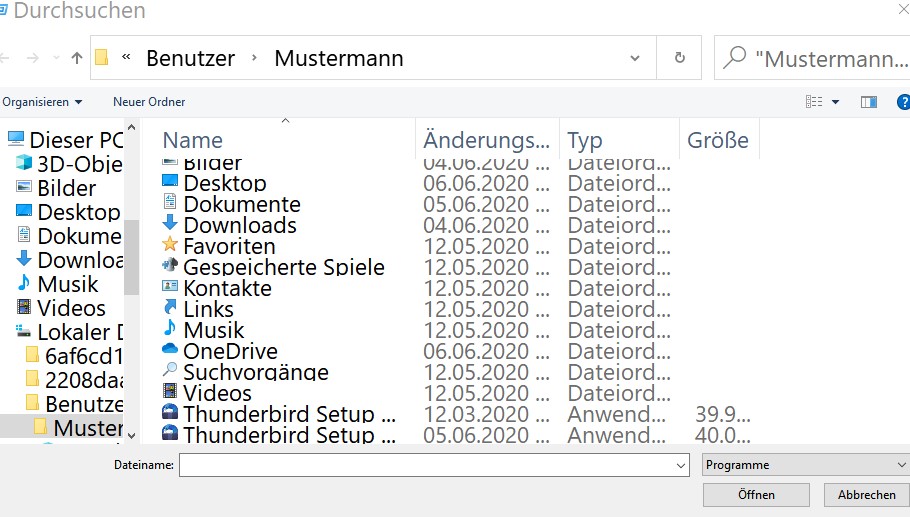The height and width of the screenshot is (517, 910).
Task: Toggle the preview pane button
Action: (x=869, y=102)
